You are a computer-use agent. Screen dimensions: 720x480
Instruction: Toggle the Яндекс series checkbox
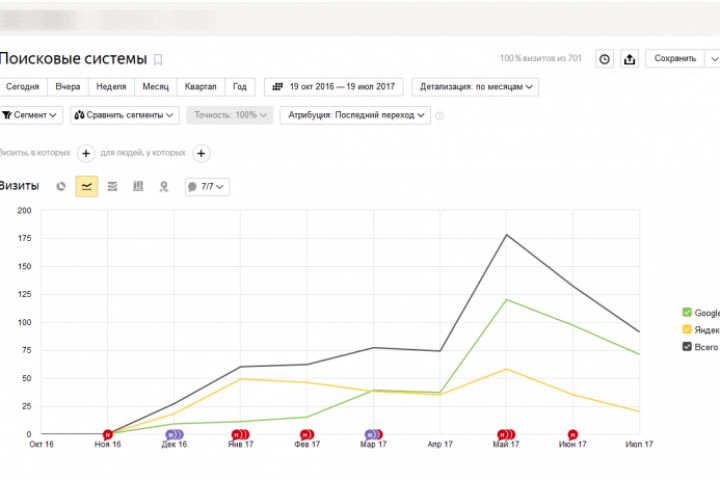[x=687, y=329]
